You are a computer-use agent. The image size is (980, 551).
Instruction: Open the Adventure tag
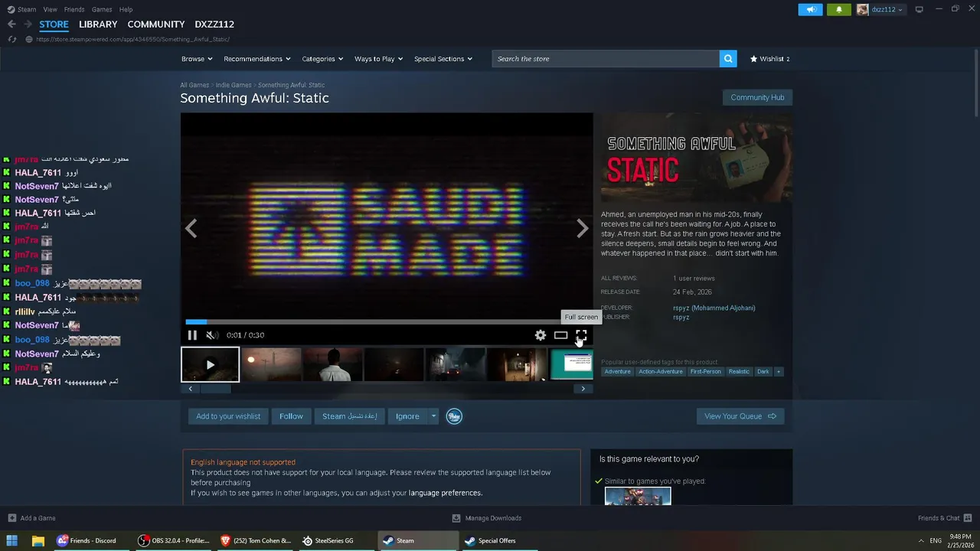617,372
